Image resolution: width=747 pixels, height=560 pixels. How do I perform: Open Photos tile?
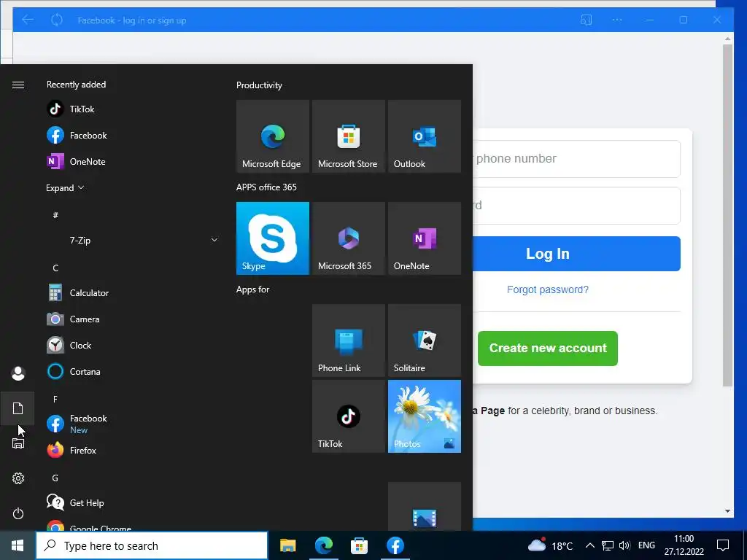click(x=425, y=416)
